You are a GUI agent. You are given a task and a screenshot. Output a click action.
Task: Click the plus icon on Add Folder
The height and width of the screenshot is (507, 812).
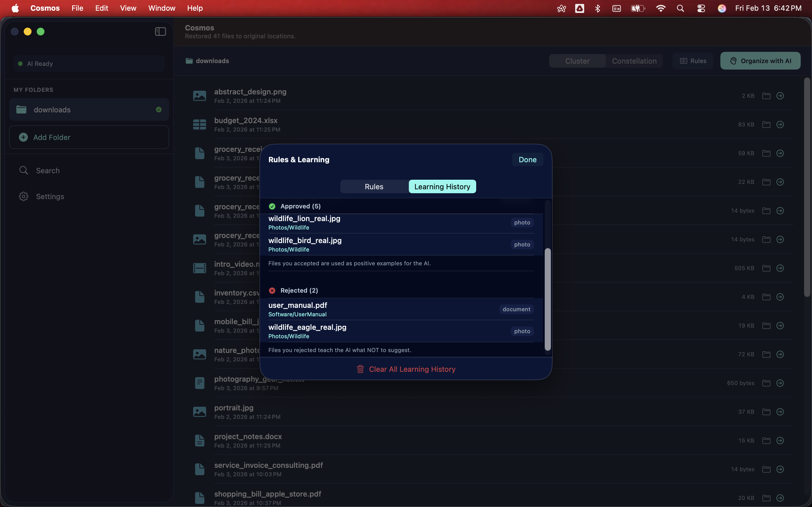pyautogui.click(x=23, y=137)
